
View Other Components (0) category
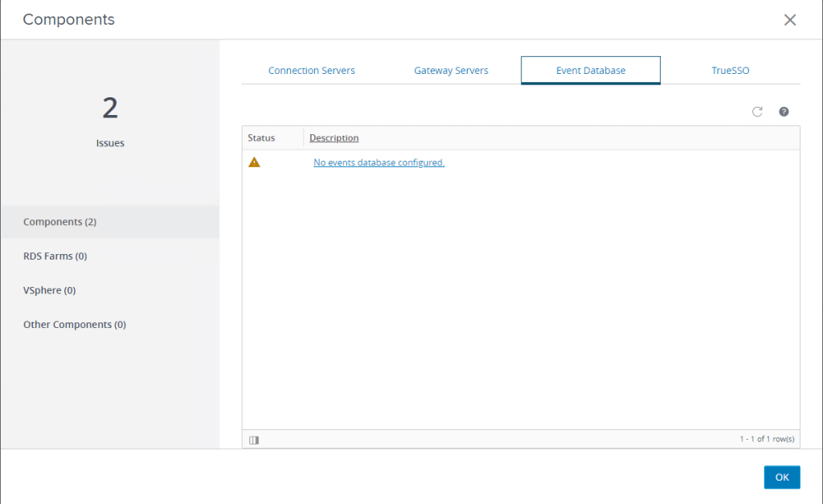point(75,325)
